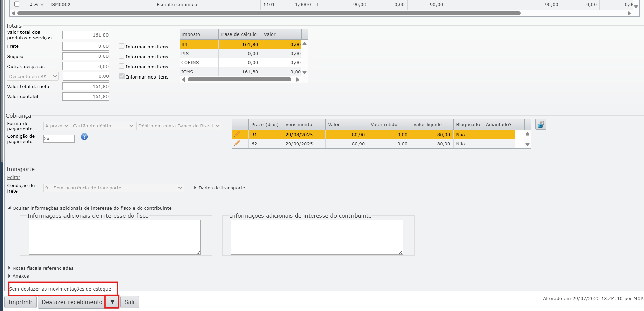Expand the Anexos section

point(18,276)
